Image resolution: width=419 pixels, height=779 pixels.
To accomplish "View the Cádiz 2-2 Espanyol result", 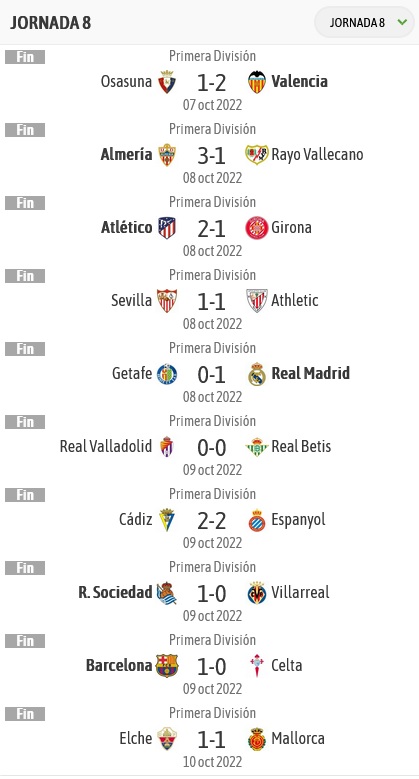I will coord(211,521).
